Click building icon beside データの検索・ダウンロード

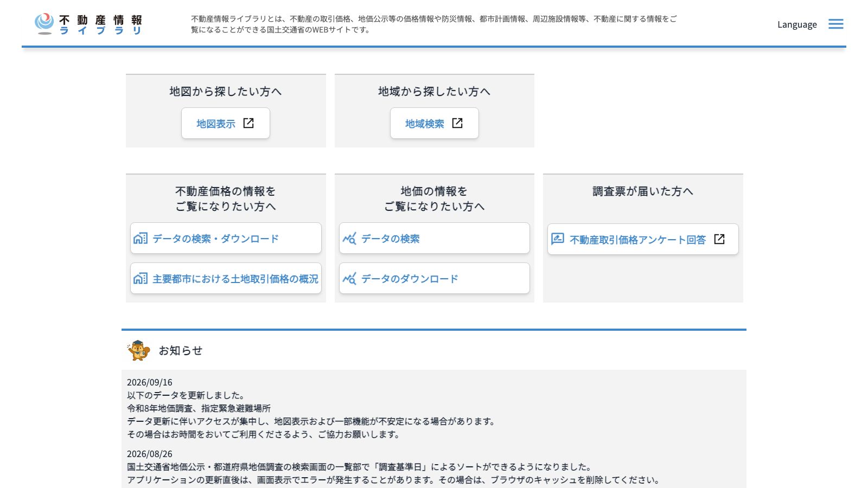pos(141,238)
